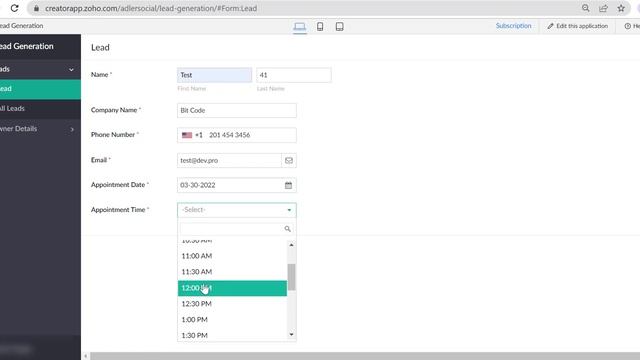Screen dimensions: 640x360
Task: Select 12:30 PM option
Action: tap(232, 304)
